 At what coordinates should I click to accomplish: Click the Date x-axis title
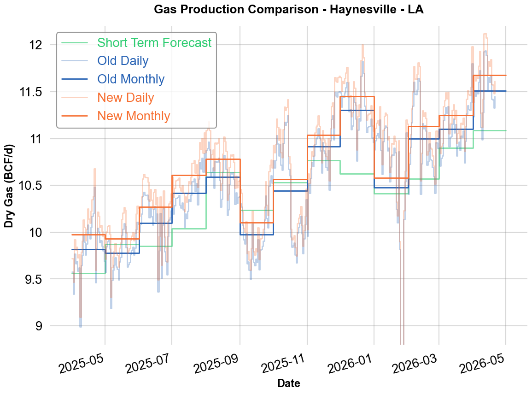pyautogui.click(x=288, y=383)
